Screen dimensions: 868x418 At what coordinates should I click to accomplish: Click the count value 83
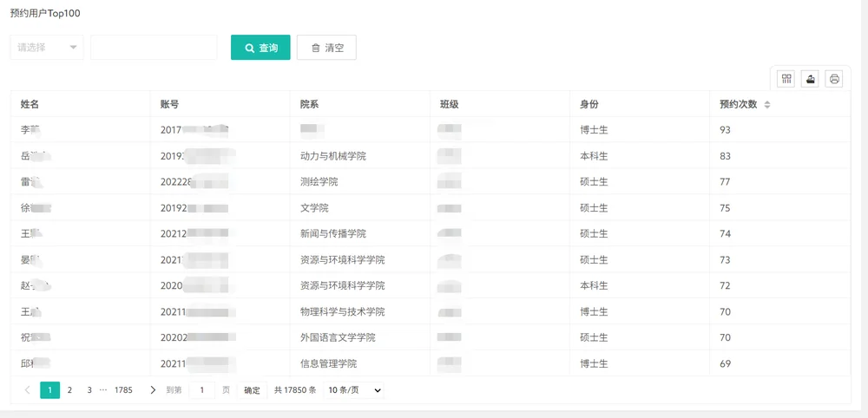coord(725,156)
